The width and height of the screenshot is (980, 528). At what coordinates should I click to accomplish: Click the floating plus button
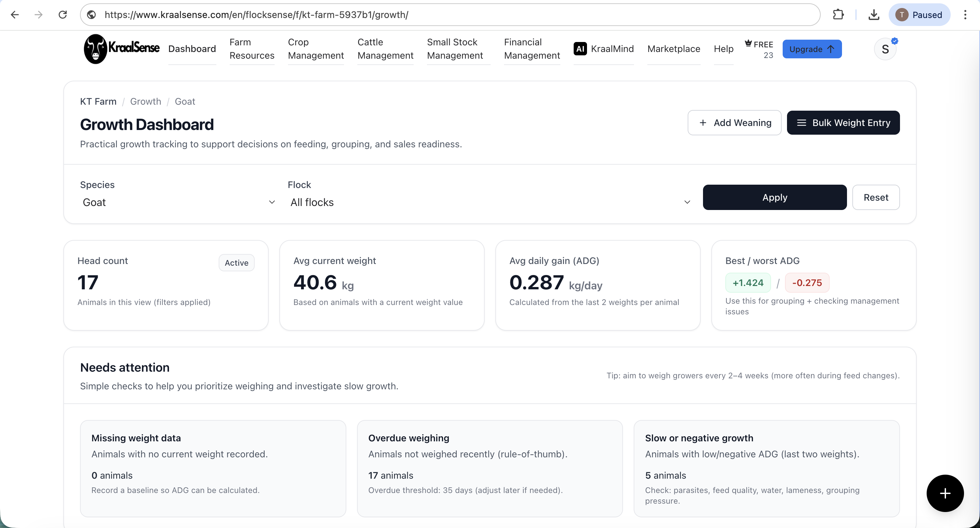(x=945, y=493)
